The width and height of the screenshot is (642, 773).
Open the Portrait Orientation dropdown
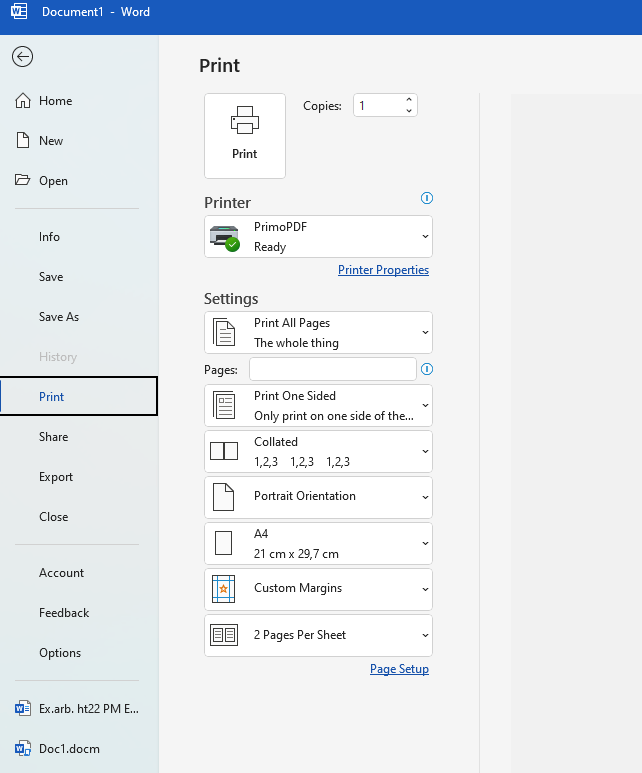[x=319, y=497]
